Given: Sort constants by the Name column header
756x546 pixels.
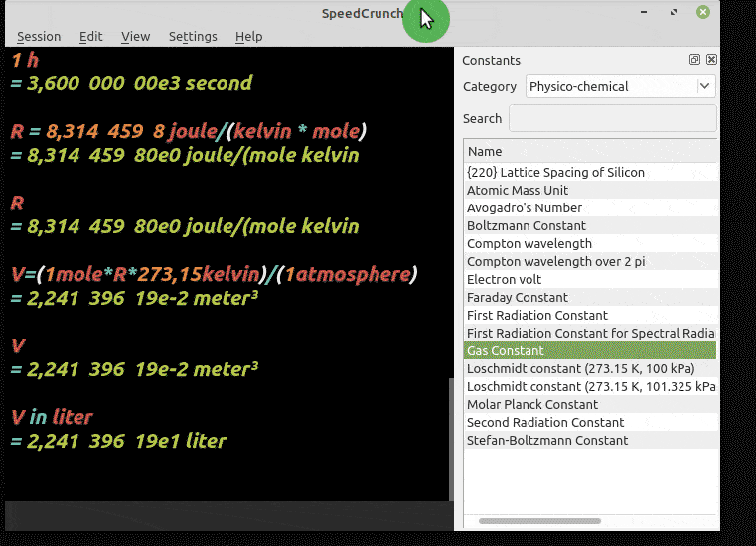Looking at the screenshot, I should 592,151.
